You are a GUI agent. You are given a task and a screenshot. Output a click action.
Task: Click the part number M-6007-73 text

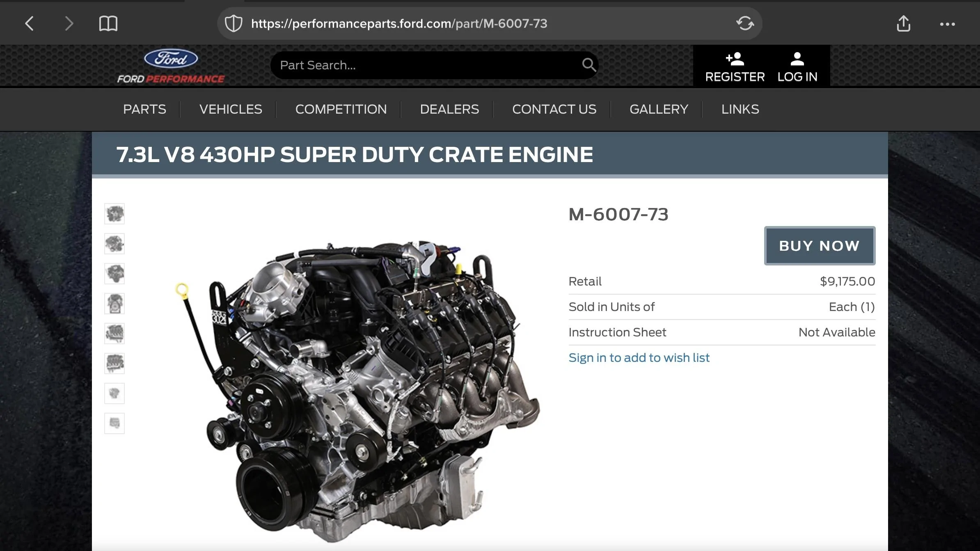(618, 214)
